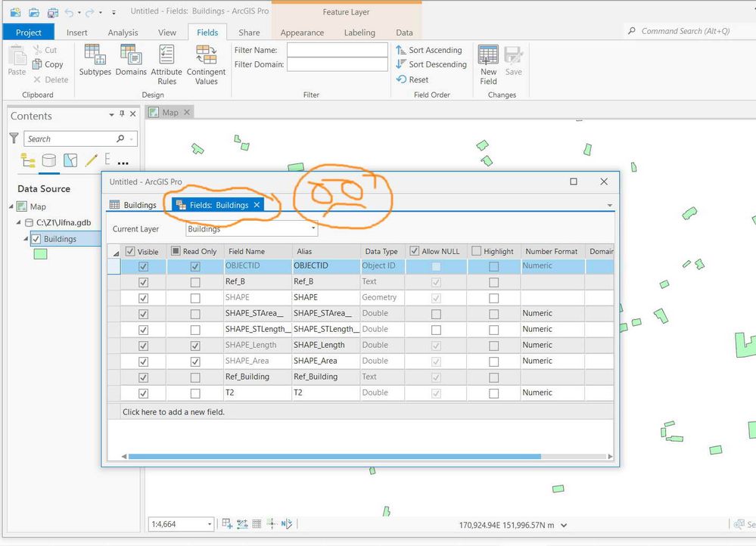Viewport: 756px width, 546px height.
Task: List contents by drawing order
Action: [x=28, y=160]
